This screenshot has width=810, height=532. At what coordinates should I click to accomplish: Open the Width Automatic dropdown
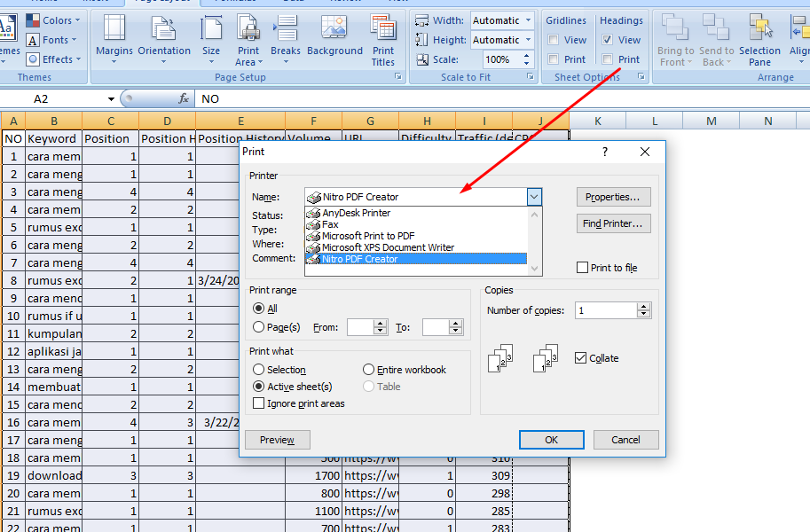[528, 20]
